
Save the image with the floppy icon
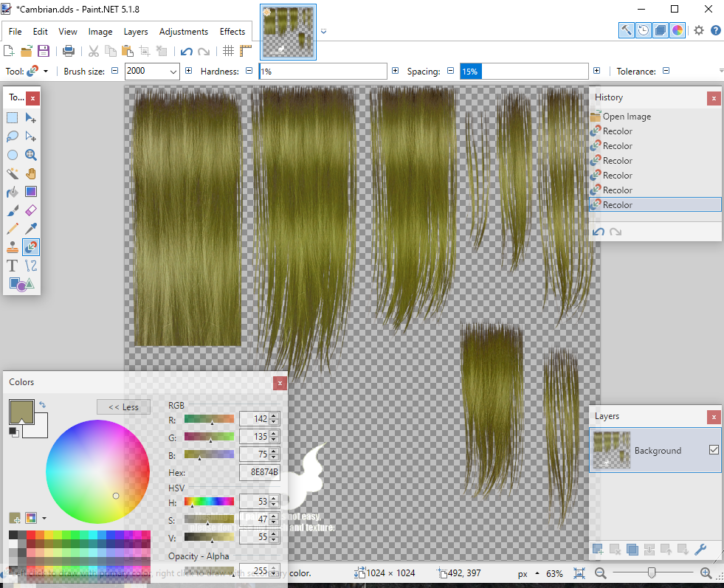(x=44, y=51)
